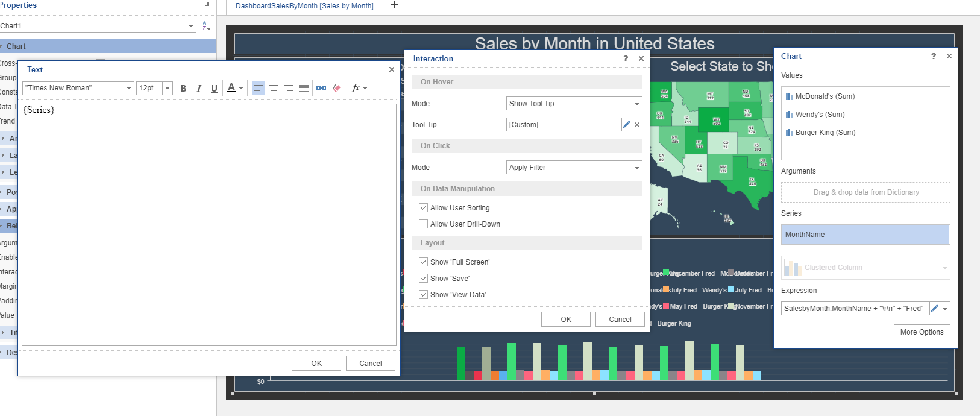Open More Options in Chart panel
This screenshot has height=416, width=980.
[x=922, y=332]
